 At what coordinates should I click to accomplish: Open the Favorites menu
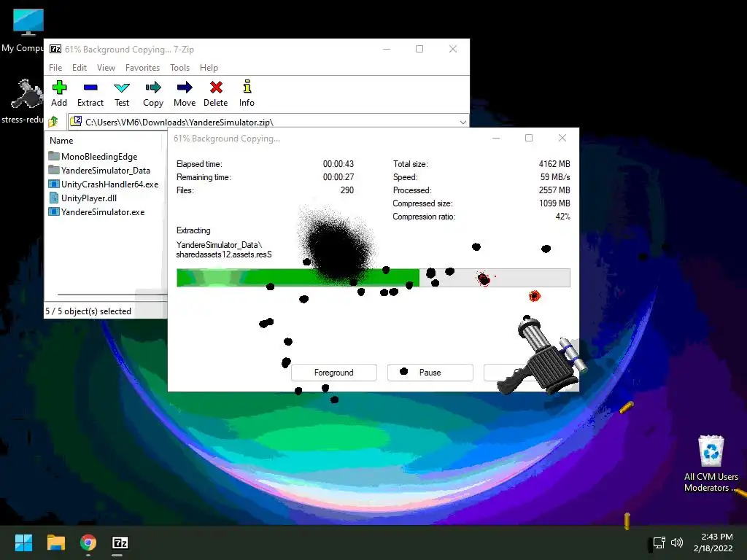pos(142,68)
